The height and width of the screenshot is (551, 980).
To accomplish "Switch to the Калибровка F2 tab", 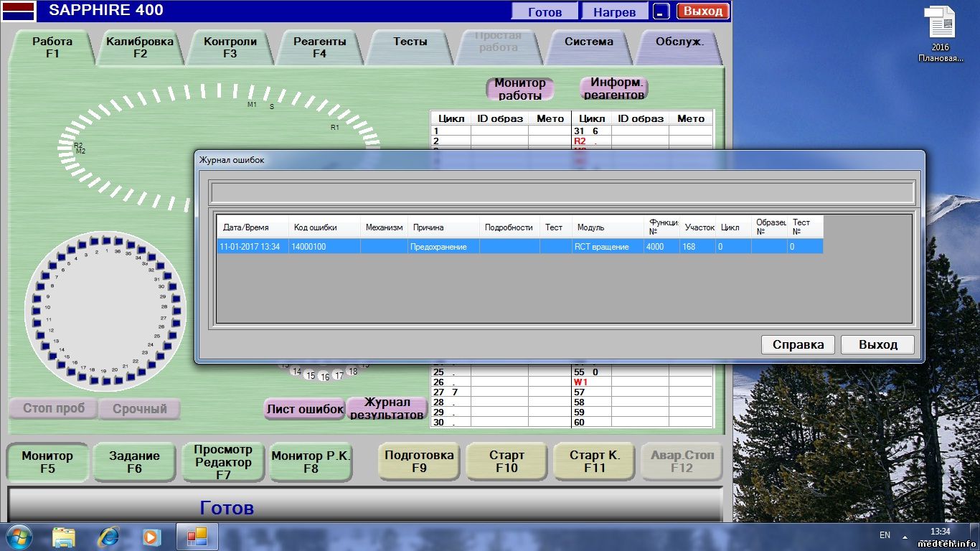I will point(140,47).
